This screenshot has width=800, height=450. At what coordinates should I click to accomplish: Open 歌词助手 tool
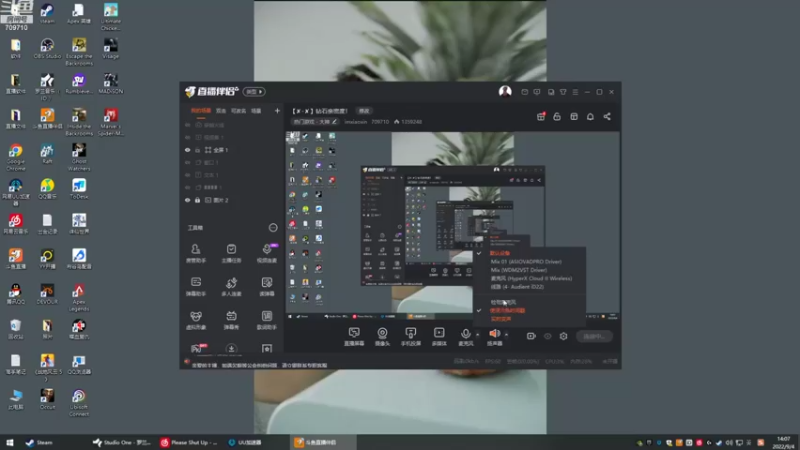[267, 320]
